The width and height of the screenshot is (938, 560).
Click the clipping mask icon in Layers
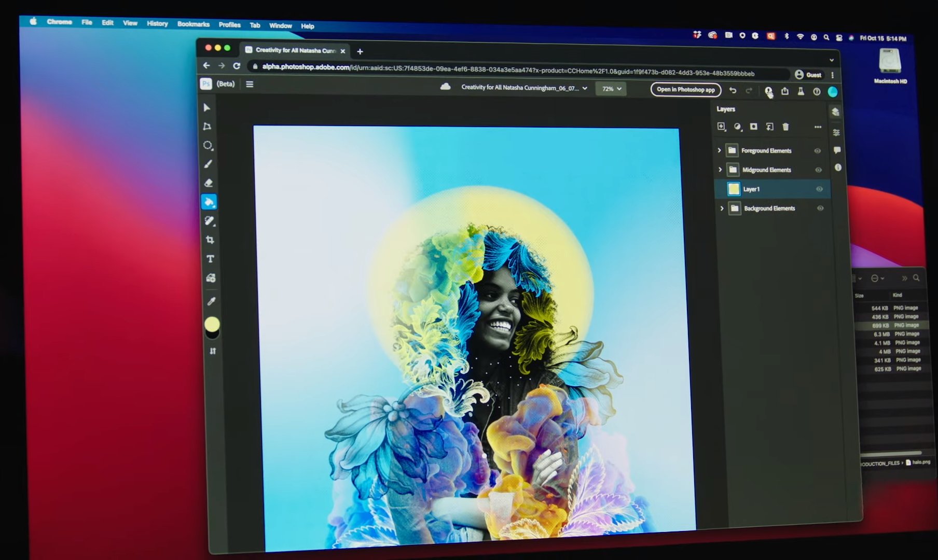[x=769, y=127]
